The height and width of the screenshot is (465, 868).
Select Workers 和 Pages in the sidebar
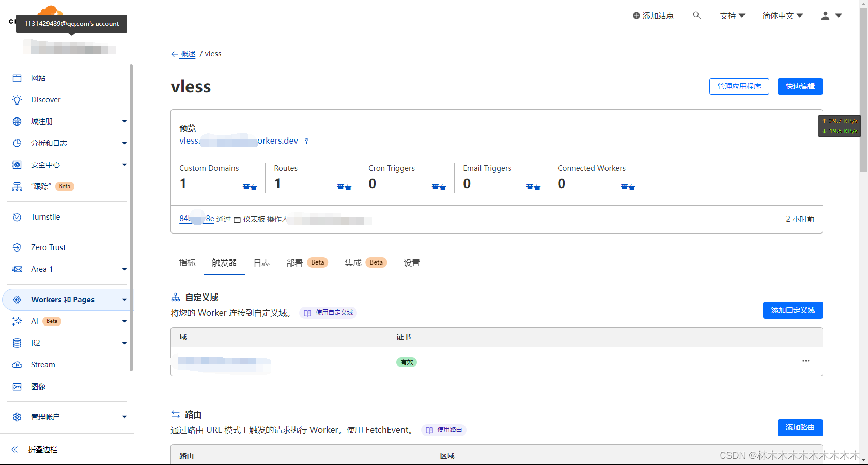click(x=63, y=299)
